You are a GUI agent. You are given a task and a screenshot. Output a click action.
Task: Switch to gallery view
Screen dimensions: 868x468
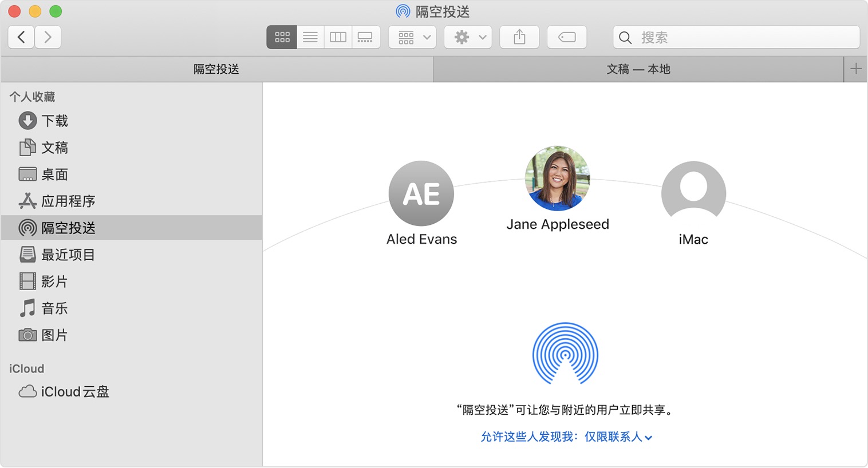tap(366, 37)
